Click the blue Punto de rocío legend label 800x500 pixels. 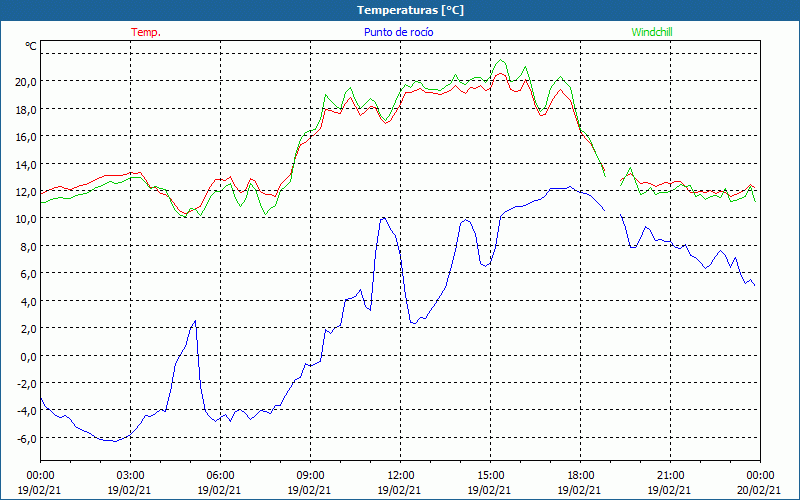(399, 32)
